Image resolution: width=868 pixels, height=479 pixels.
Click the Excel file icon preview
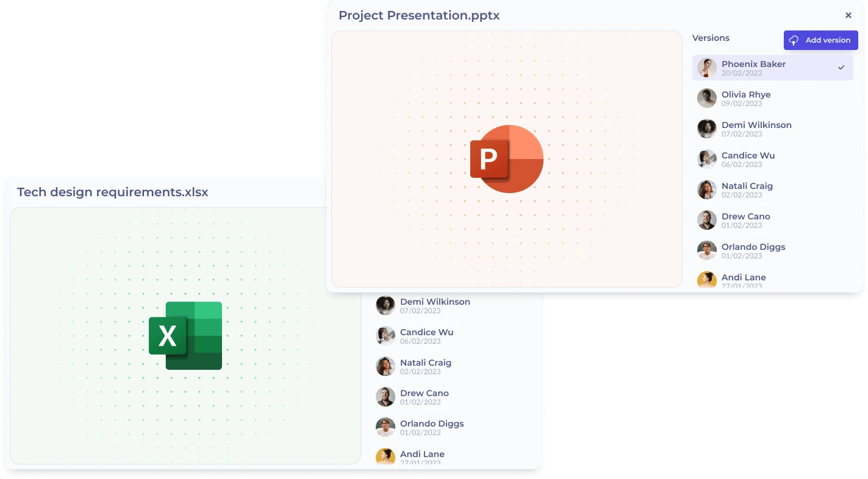coord(185,336)
